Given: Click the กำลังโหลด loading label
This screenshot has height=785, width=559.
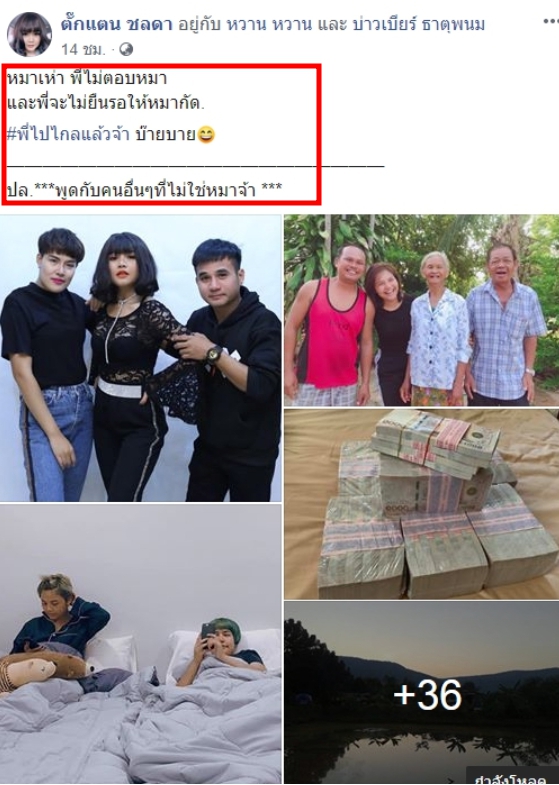Looking at the screenshot, I should click(510, 778).
